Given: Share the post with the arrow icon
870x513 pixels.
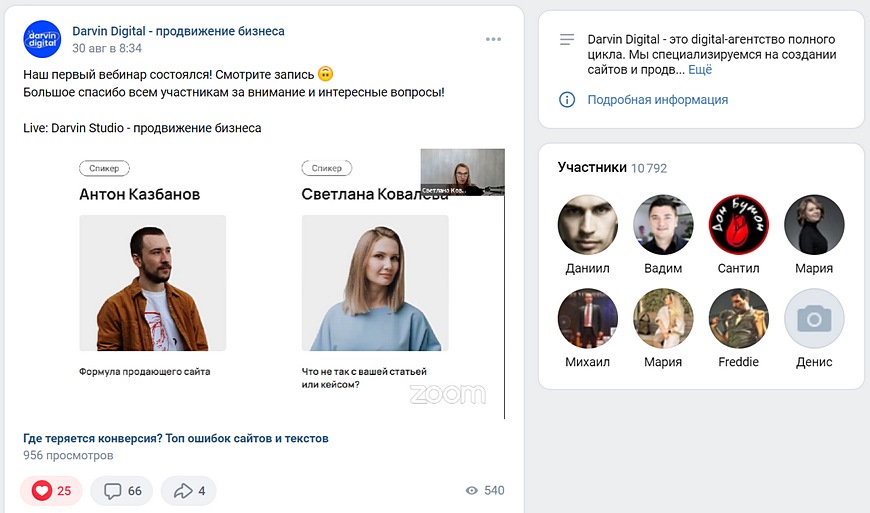Looking at the screenshot, I should [x=183, y=491].
